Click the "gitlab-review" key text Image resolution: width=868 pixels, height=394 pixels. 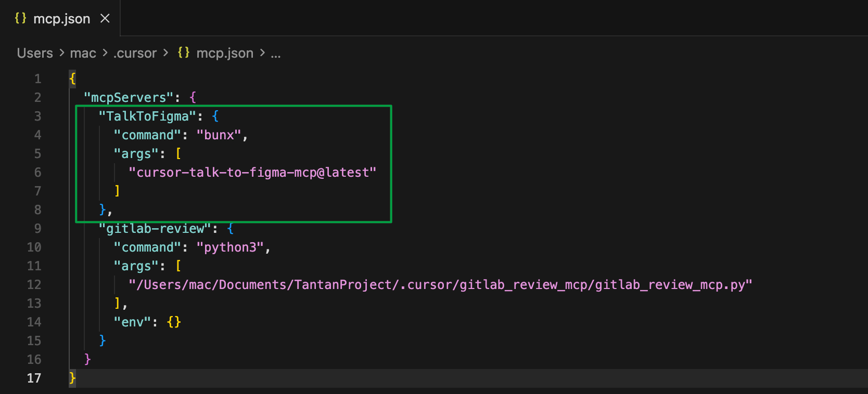(155, 229)
